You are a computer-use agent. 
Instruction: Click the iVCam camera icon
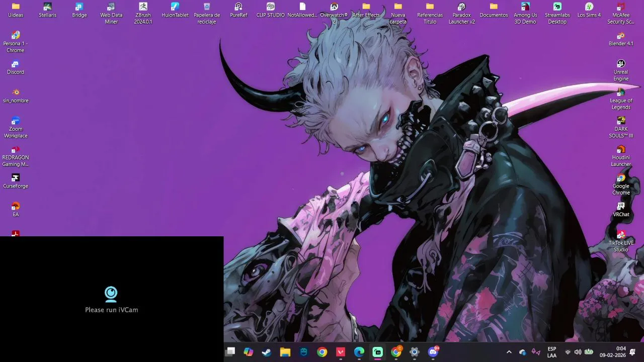[x=111, y=294]
